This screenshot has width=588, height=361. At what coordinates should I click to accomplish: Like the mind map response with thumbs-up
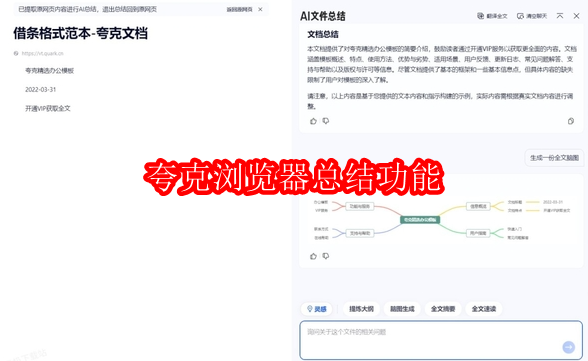coord(314,256)
